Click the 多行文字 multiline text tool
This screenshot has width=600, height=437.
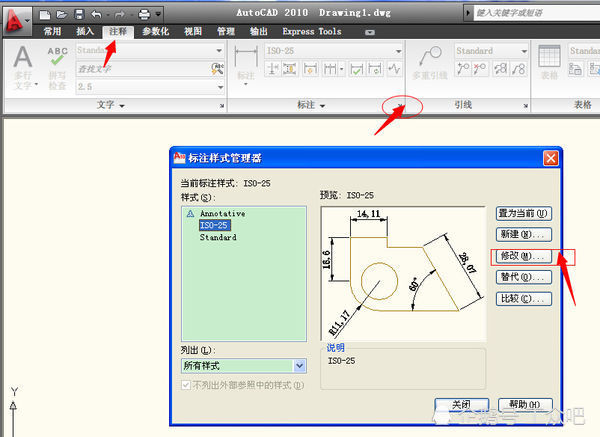coord(23,67)
